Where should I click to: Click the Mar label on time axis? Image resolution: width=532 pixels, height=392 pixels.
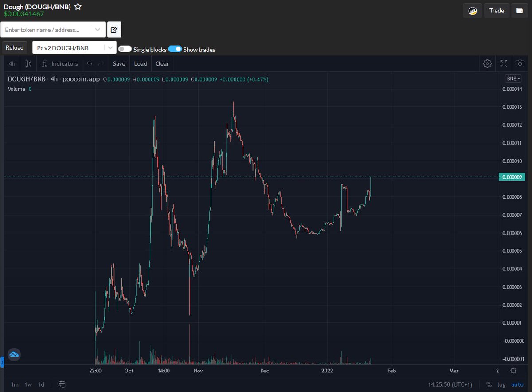(x=454, y=371)
